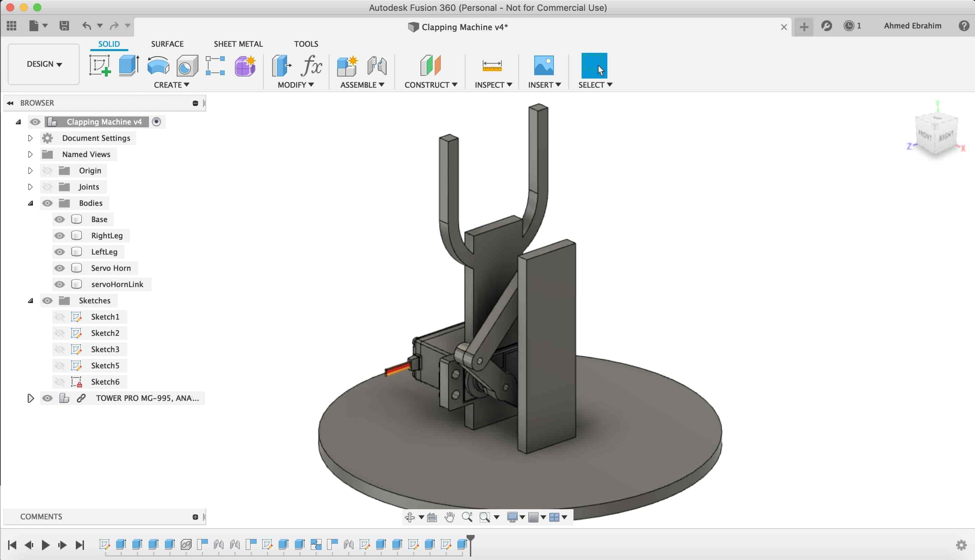The width and height of the screenshot is (975, 560).
Task: Select the New Component tool
Action: point(347,65)
